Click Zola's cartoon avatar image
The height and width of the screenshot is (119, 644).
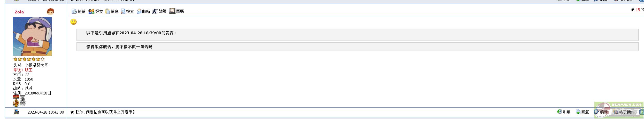click(x=32, y=36)
